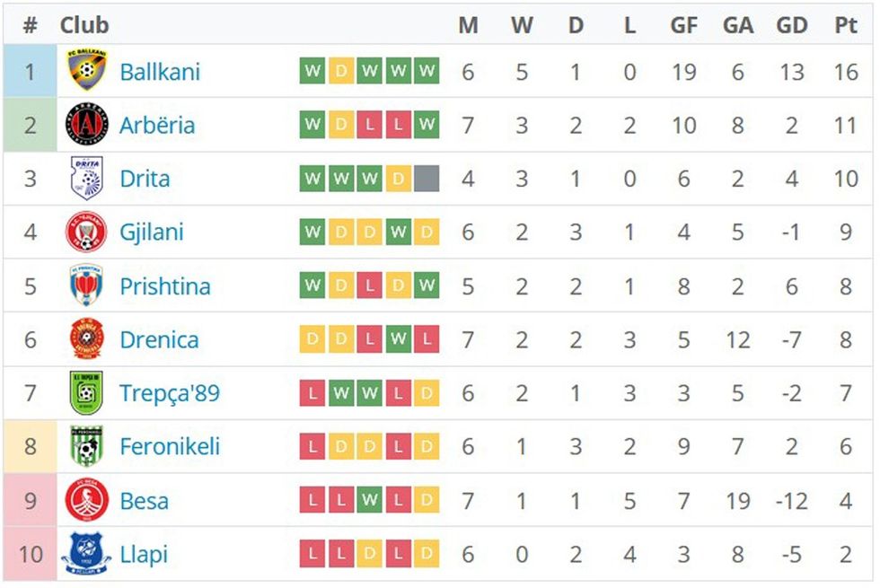880x588 pixels.
Task: Click Drenica's most recent red L box
Action: 427,339
